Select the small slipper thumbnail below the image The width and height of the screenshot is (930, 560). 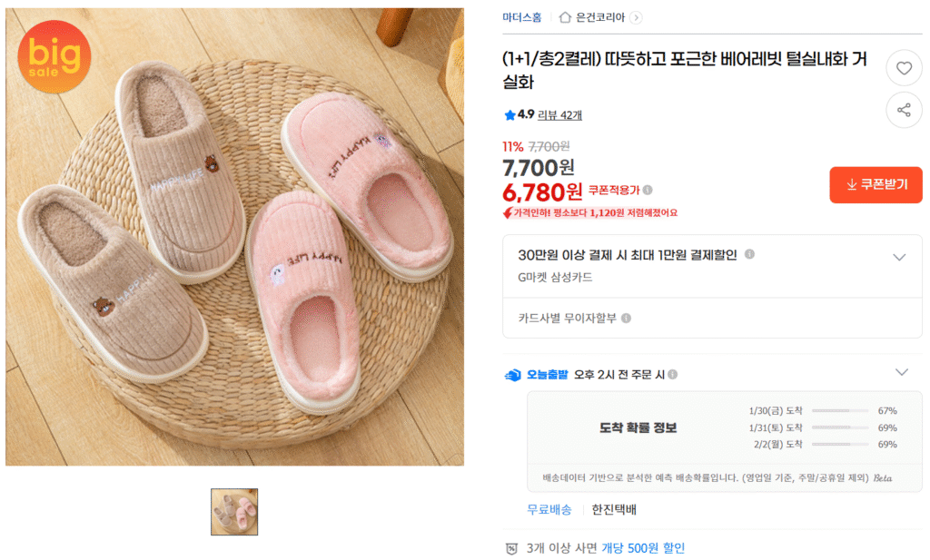(x=234, y=512)
